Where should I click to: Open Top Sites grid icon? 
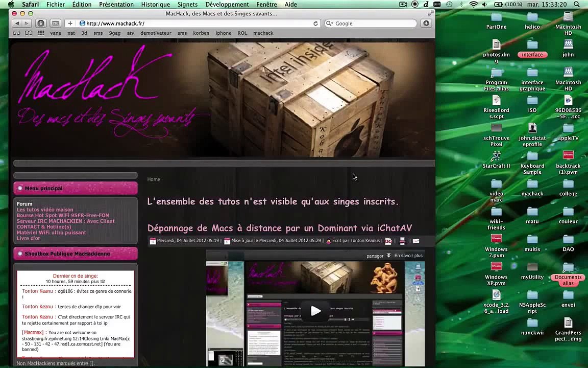(x=41, y=33)
